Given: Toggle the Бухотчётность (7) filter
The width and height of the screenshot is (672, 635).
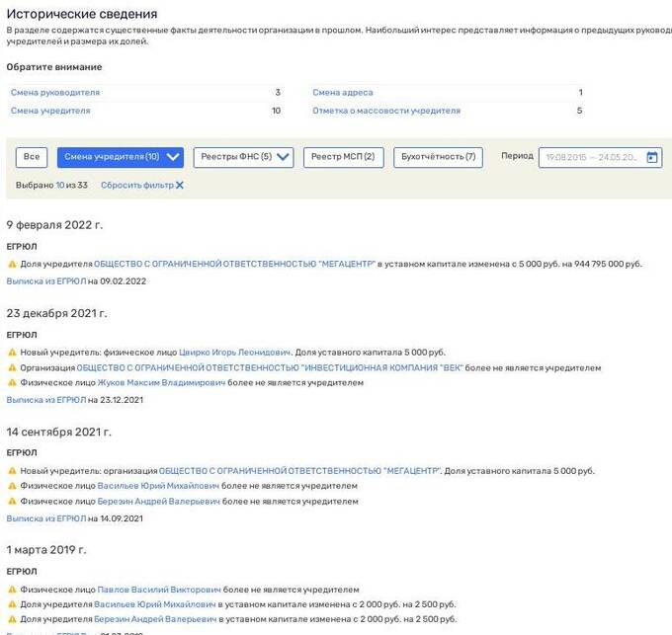Looking at the screenshot, I should click(x=437, y=157).
